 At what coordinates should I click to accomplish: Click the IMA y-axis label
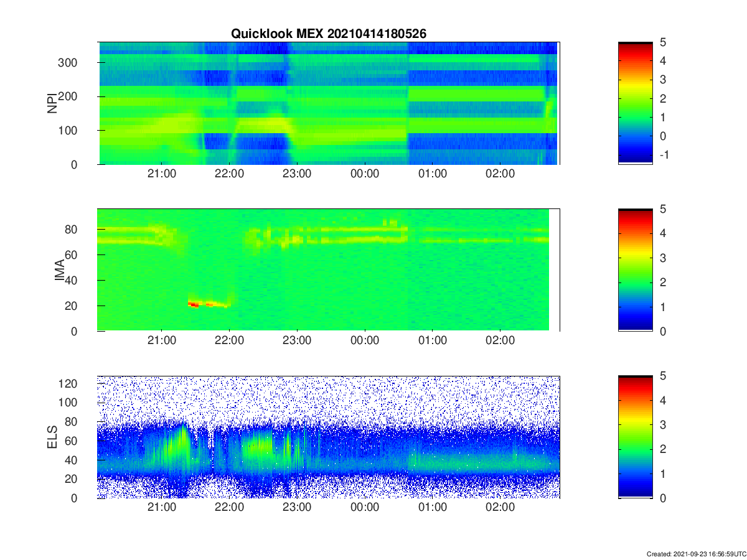(59, 270)
